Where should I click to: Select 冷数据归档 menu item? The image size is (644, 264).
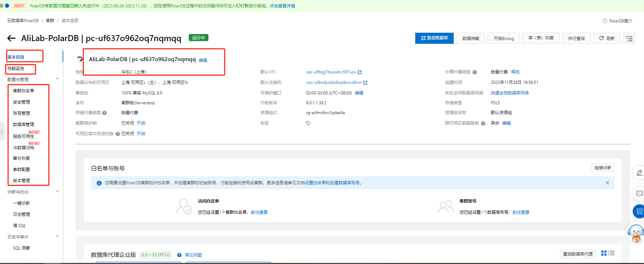24,147
